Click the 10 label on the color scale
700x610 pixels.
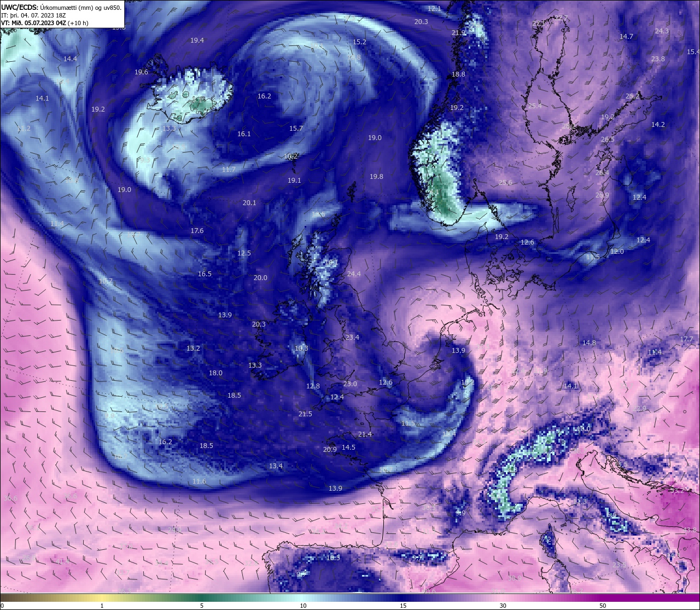[302, 606]
